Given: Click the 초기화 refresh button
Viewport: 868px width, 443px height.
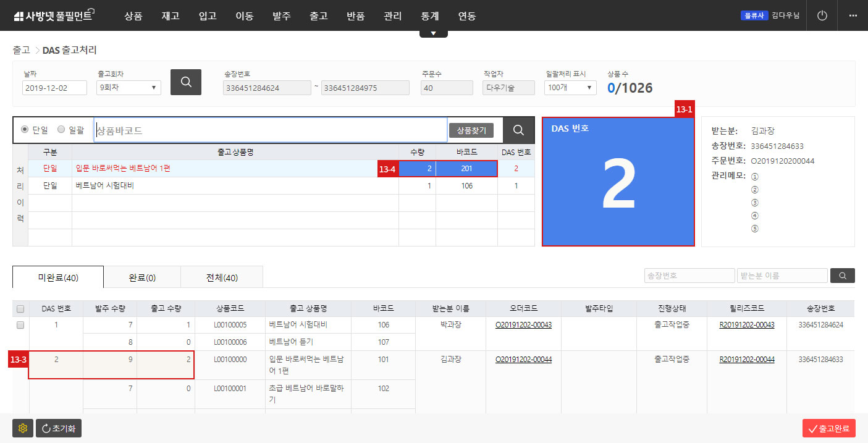Looking at the screenshot, I should click(58, 428).
